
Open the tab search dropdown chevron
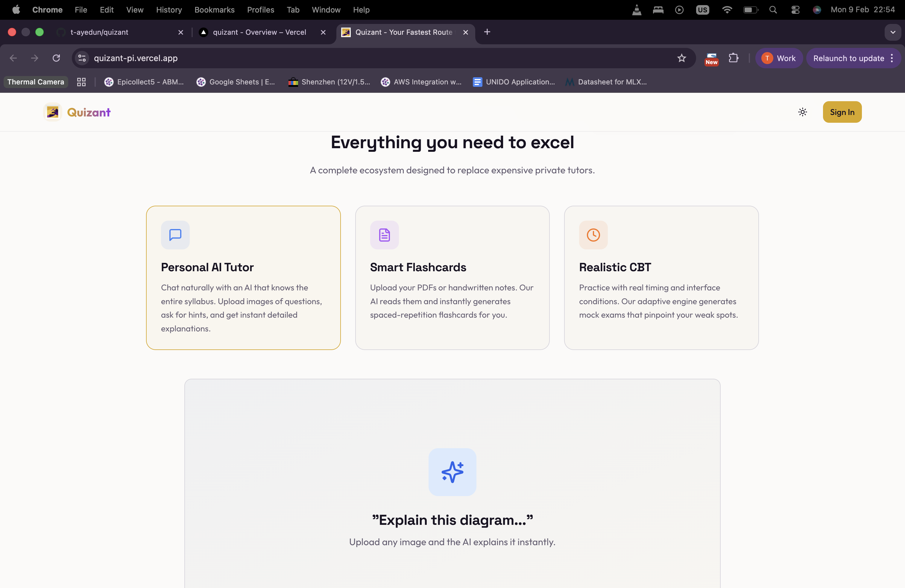tap(893, 32)
